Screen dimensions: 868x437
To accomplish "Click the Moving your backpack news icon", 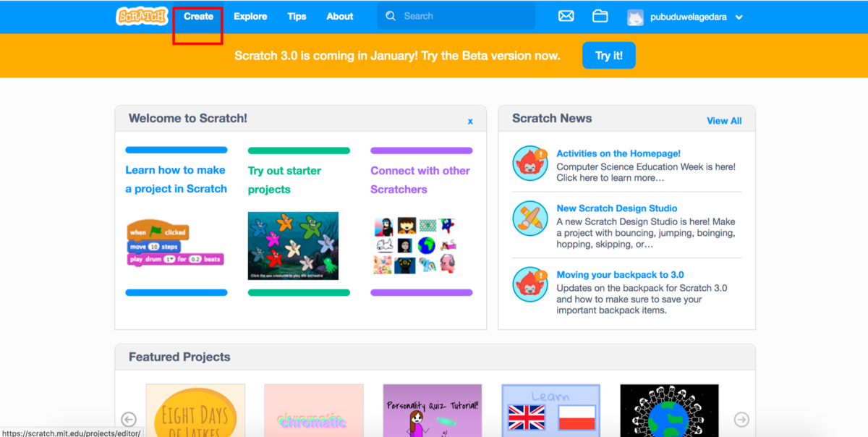I will tap(530, 284).
